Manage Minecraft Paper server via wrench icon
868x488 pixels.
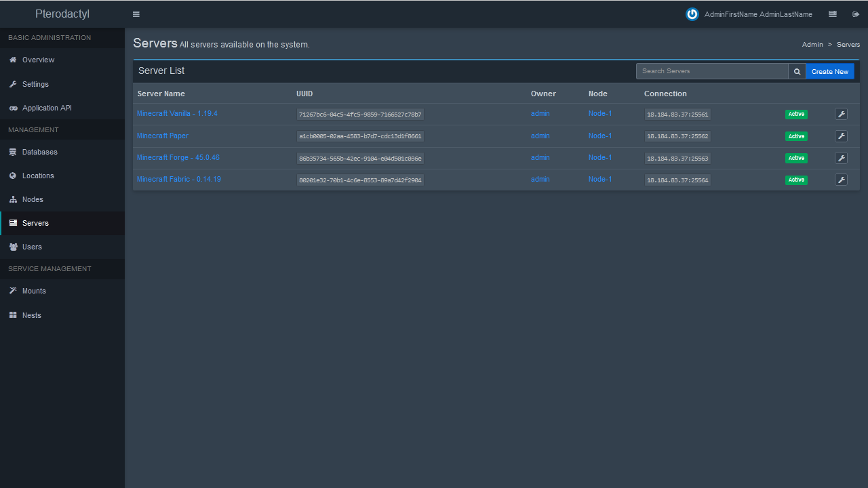[x=841, y=136]
